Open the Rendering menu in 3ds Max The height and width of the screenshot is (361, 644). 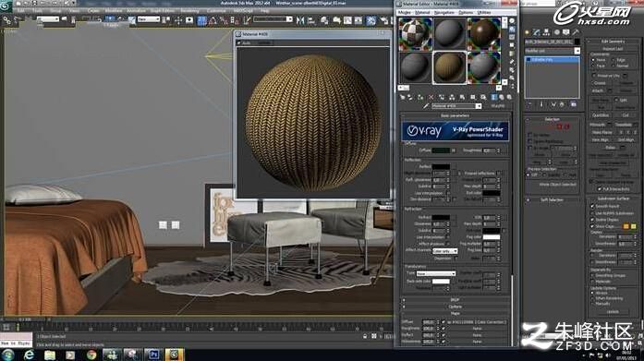coord(189,10)
